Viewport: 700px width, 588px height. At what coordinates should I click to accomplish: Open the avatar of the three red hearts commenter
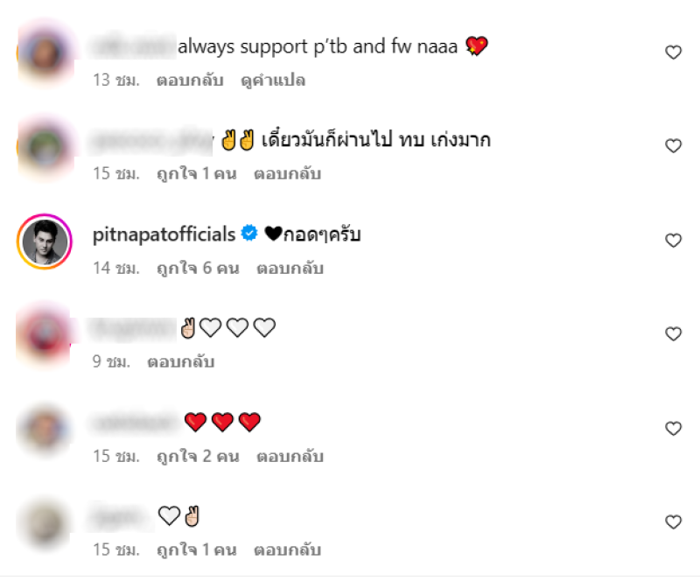coord(45,429)
